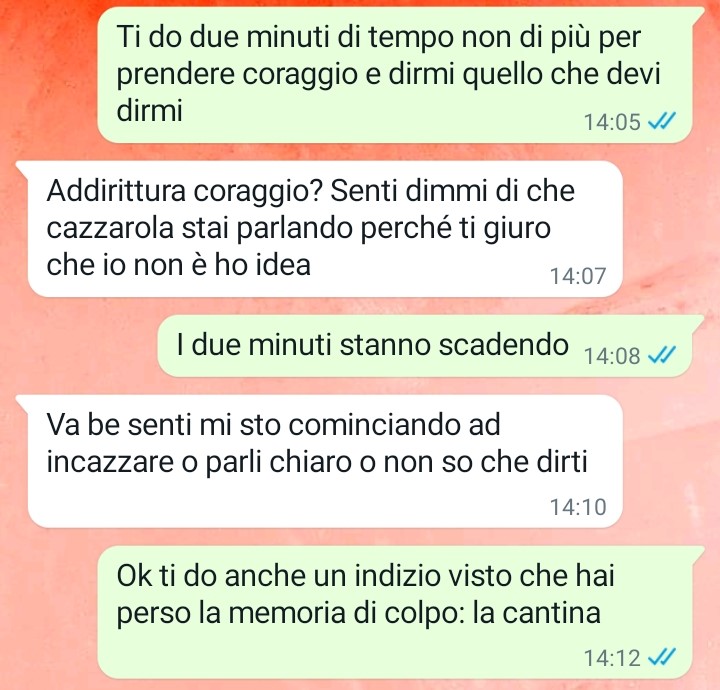Click the 14:08 timestamp

coord(612,355)
